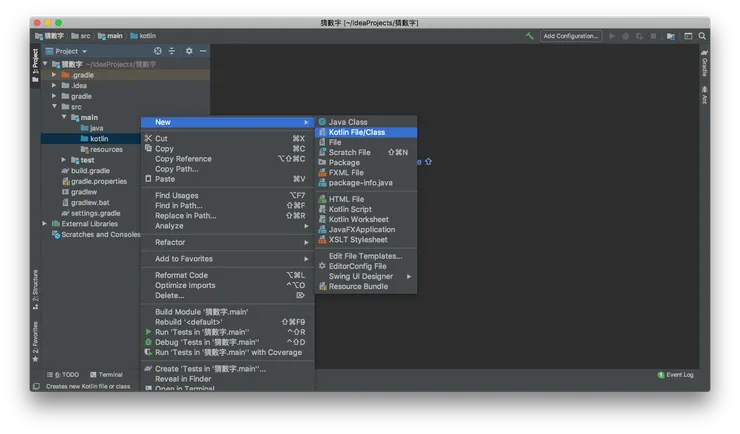Click the locate/scroll-from-source target icon
The height and width of the screenshot is (434, 740).
(x=157, y=51)
